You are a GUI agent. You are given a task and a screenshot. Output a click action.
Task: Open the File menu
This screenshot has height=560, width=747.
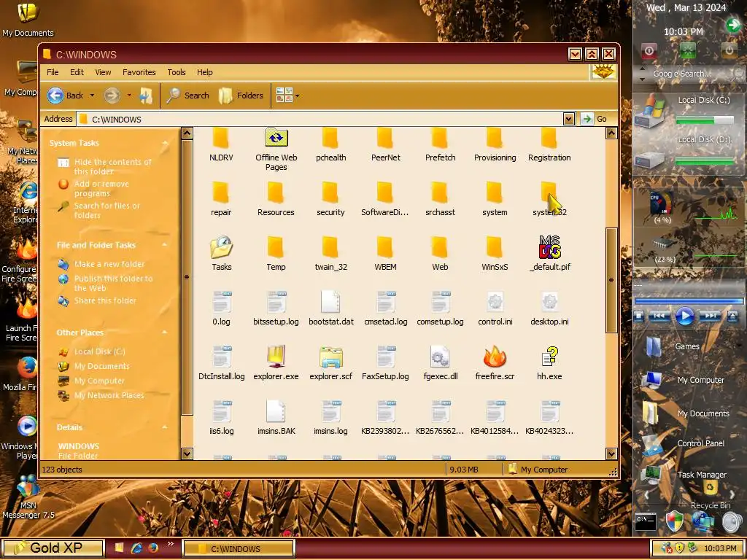(x=53, y=72)
